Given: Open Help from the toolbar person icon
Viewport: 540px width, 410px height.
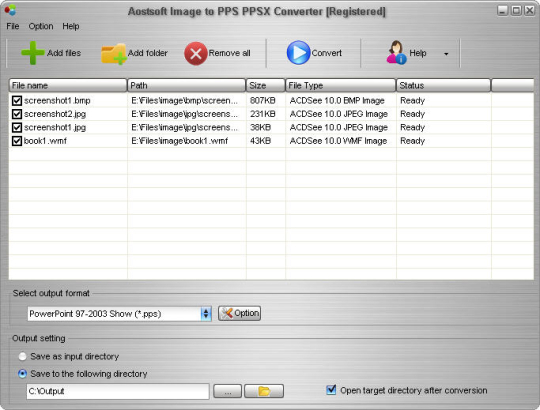Looking at the screenshot, I should [396, 52].
